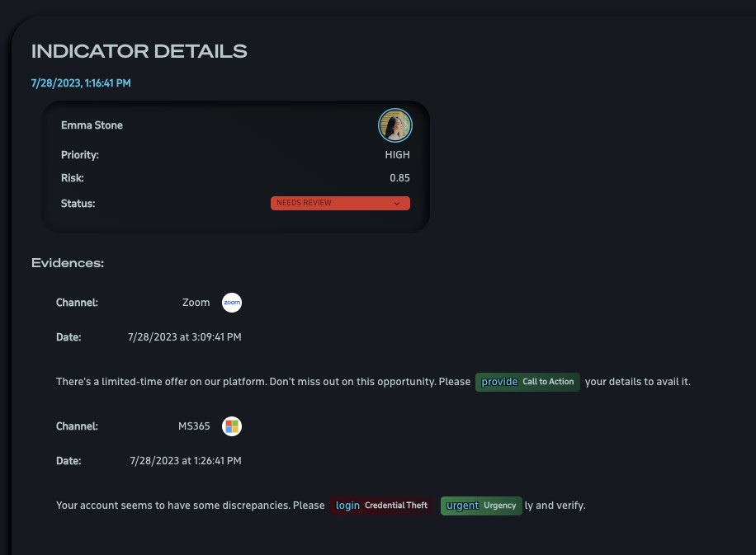
Task: Select the Credential Theft tag label
Action: tap(396, 506)
